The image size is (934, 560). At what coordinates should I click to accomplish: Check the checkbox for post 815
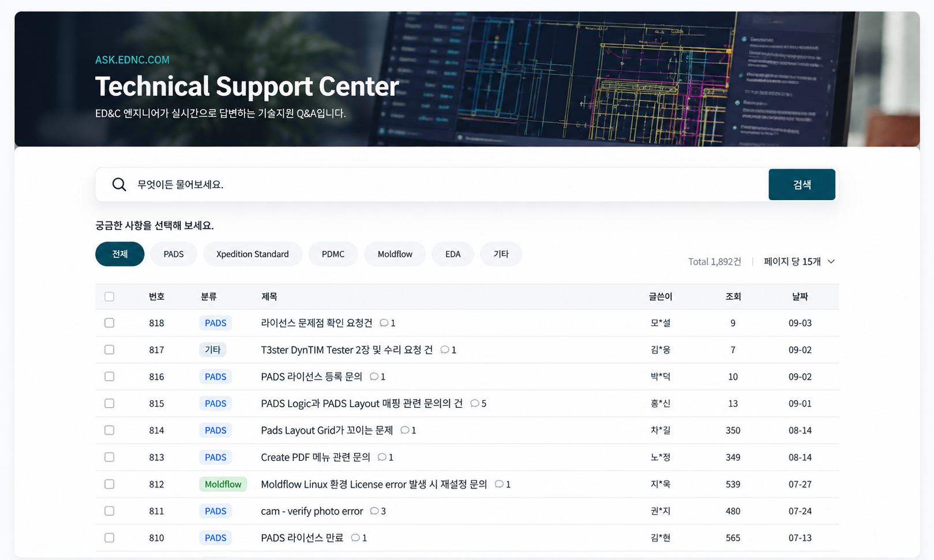click(x=110, y=403)
